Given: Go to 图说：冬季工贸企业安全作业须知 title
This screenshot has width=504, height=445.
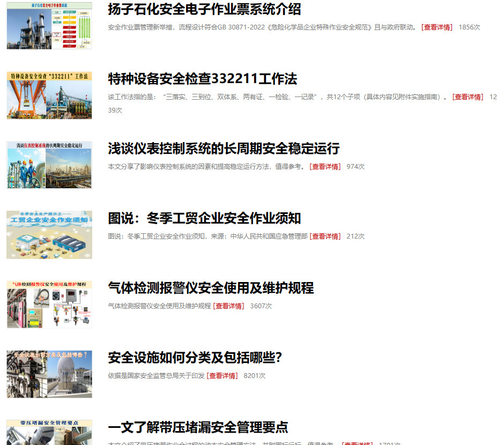Looking at the screenshot, I should click(204, 218).
